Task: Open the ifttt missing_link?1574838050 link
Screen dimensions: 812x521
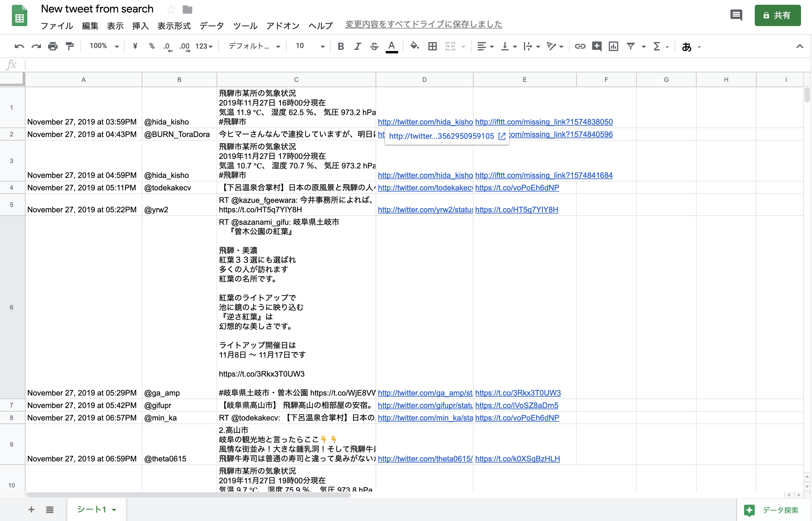Action: (544, 122)
